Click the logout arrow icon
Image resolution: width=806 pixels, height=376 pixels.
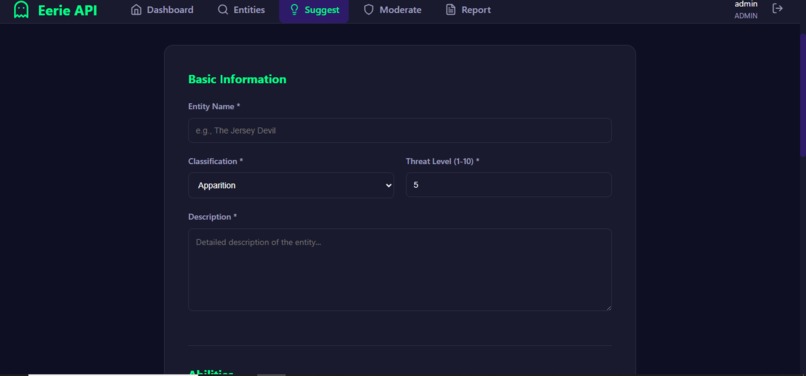tap(777, 8)
